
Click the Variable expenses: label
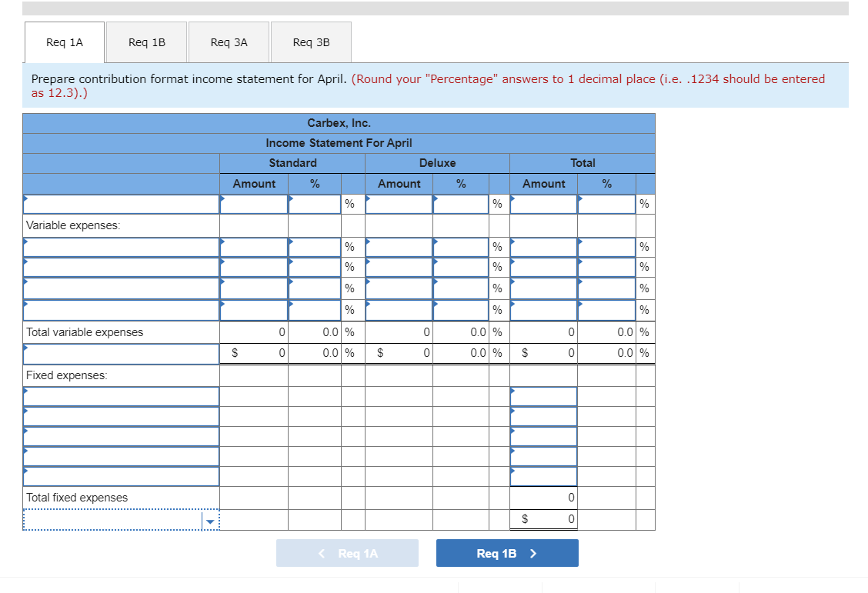pyautogui.click(x=73, y=225)
